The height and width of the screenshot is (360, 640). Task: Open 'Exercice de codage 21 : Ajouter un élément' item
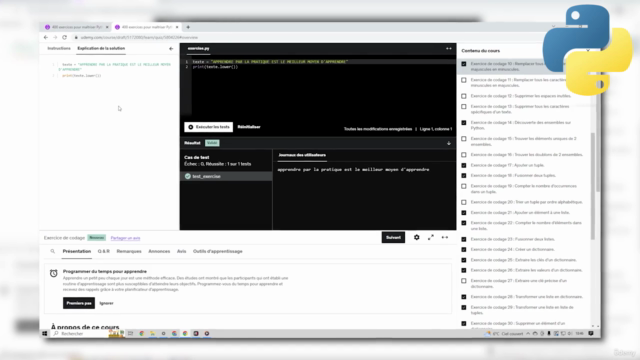520,213
